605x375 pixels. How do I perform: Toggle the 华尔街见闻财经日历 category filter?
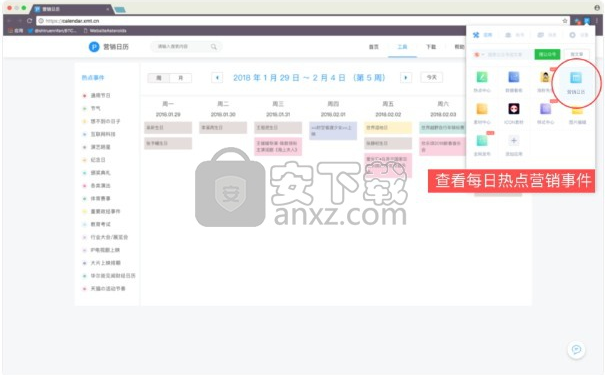tap(109, 276)
